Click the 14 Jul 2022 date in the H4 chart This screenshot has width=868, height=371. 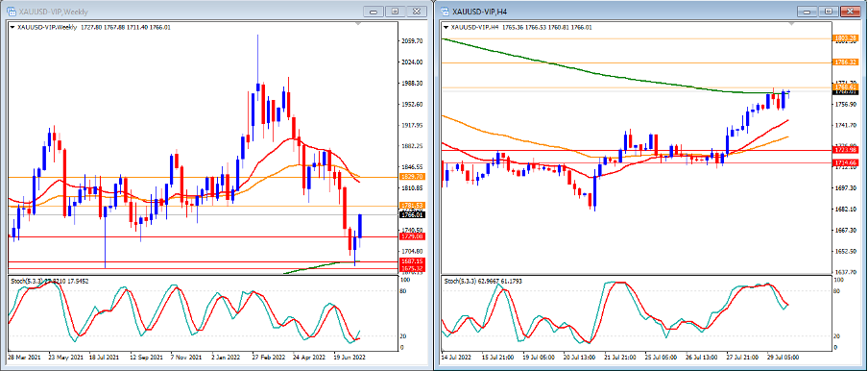coord(457,358)
